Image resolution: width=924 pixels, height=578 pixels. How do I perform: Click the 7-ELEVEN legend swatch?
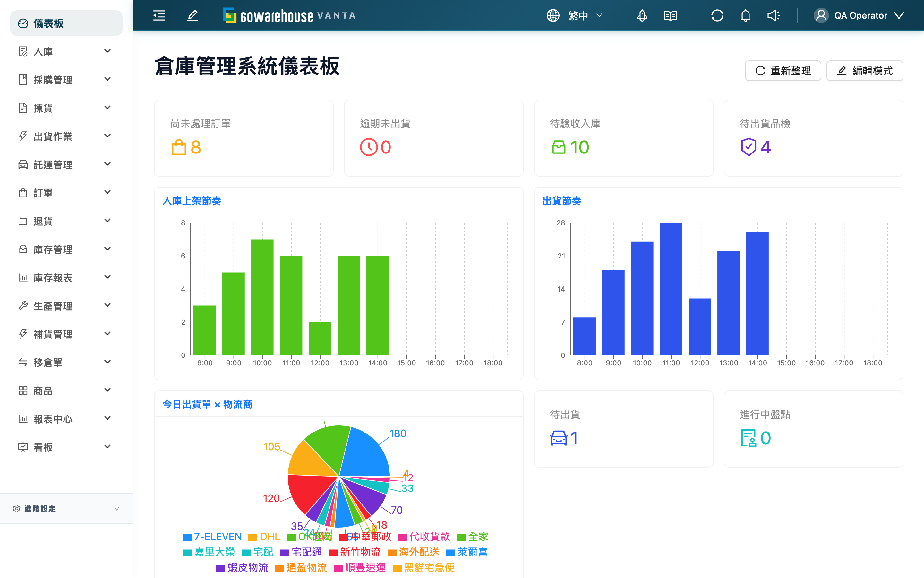(187, 538)
